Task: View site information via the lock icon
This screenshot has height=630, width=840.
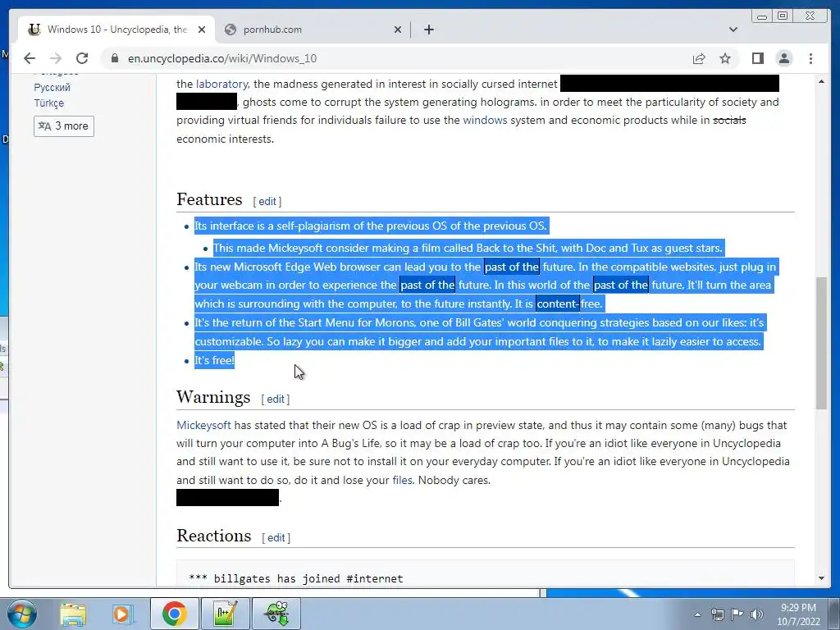Action: pos(114,58)
